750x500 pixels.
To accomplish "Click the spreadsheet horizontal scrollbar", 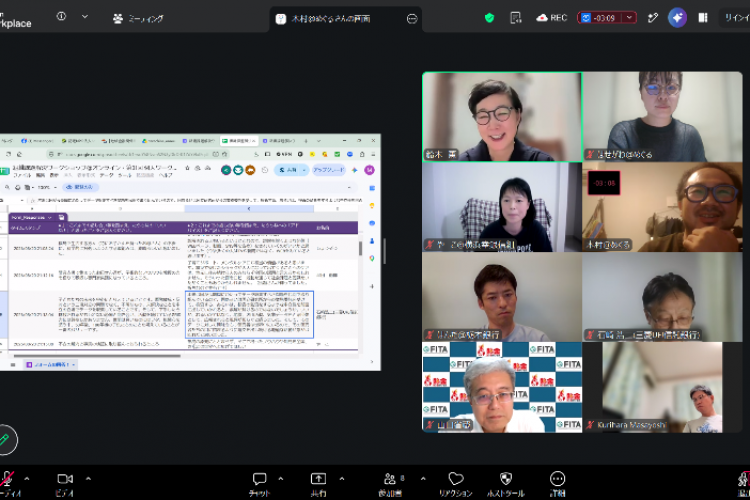I will (97, 356).
